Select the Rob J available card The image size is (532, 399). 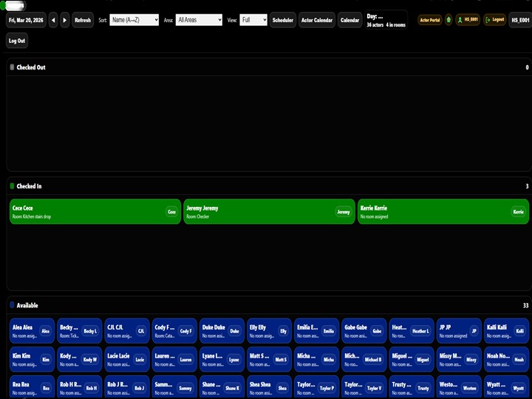(x=127, y=386)
